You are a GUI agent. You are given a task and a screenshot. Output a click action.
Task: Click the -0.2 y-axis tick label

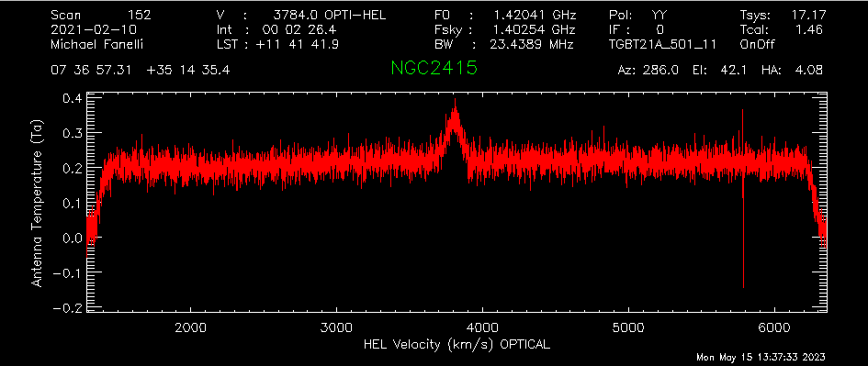point(67,307)
